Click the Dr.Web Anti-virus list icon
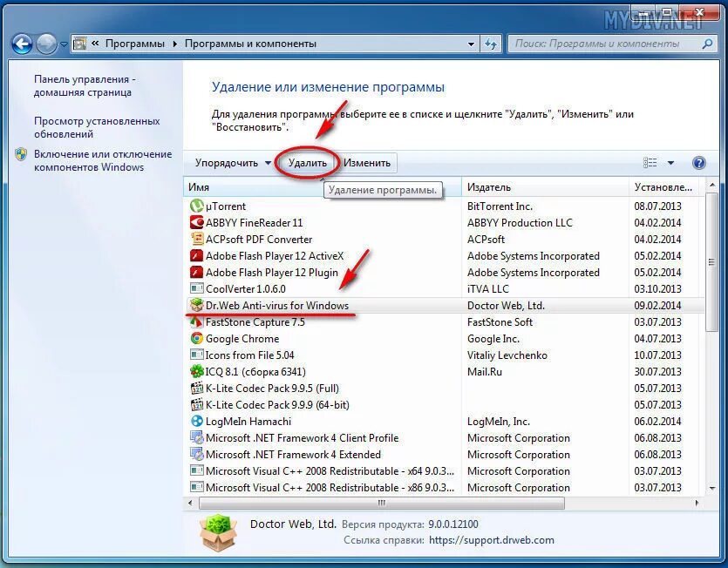The width and height of the screenshot is (728, 568). pos(197,306)
